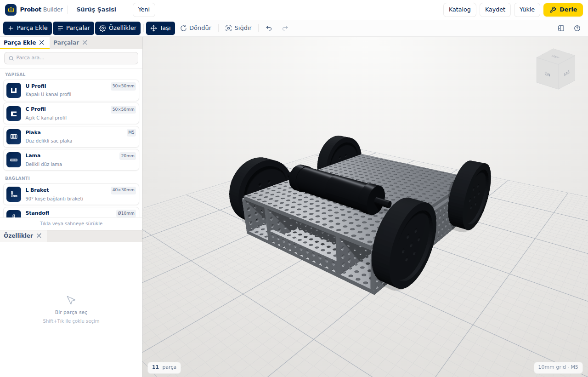Close the Özellikler panel tab
The width and height of the screenshot is (588, 377).
click(39, 236)
